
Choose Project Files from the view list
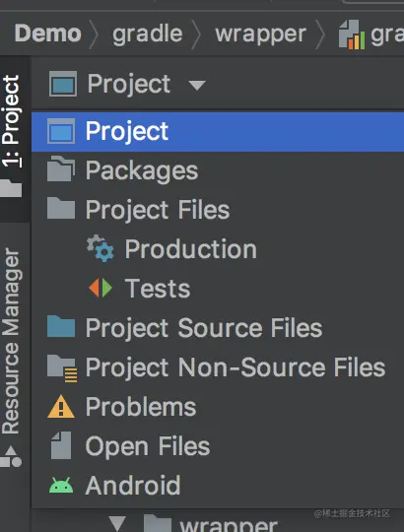[x=158, y=209]
